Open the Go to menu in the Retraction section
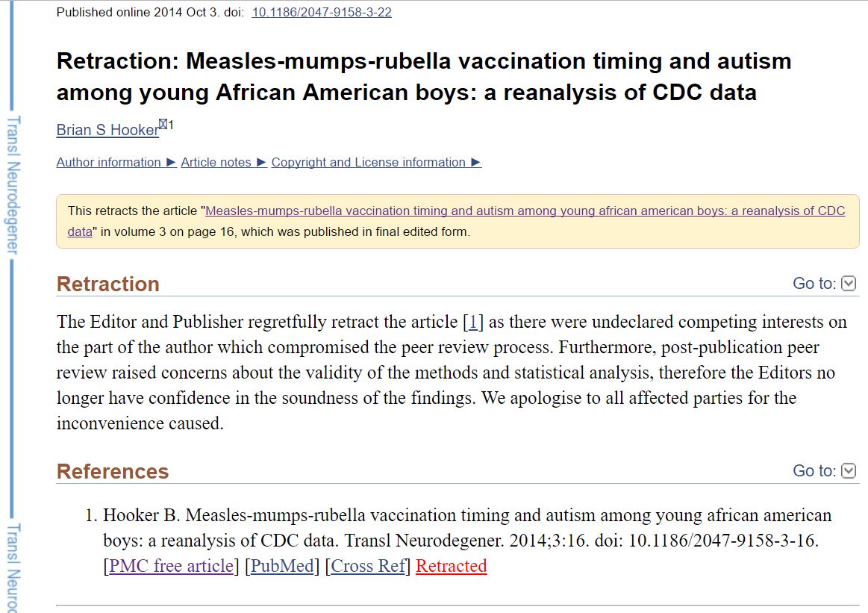Image resolution: width=868 pixels, height=613 pixels. [x=824, y=284]
